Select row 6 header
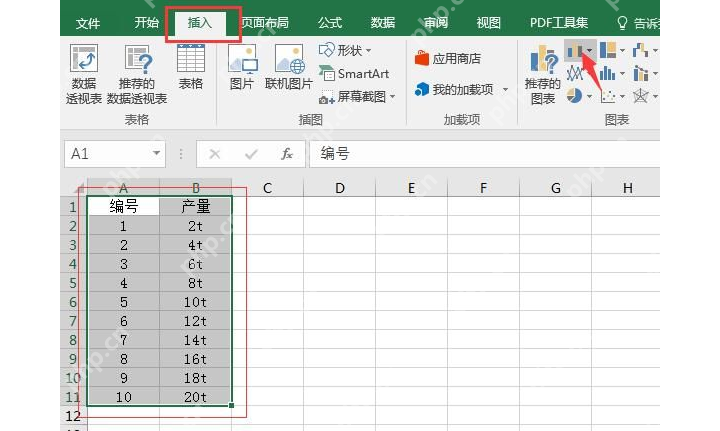720x431 pixels. [73, 302]
